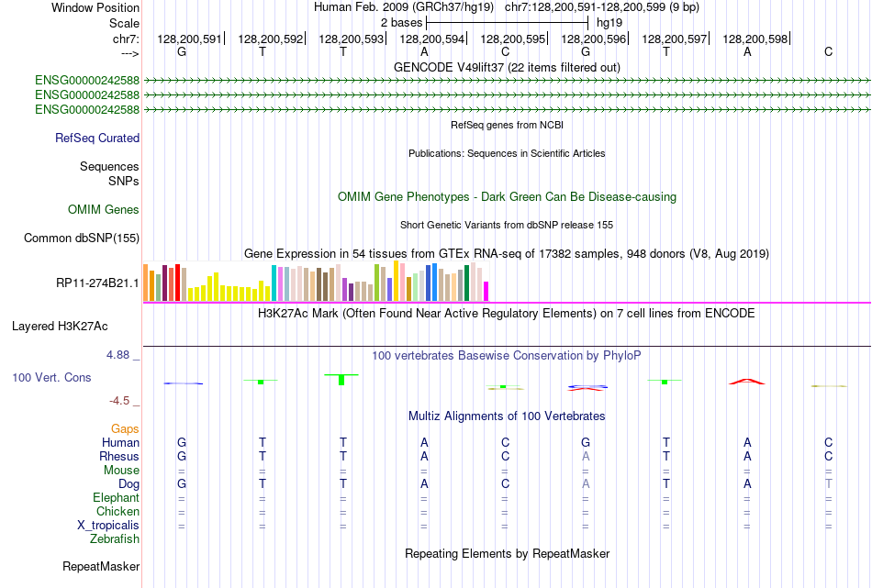
Task: Open the RefSeq Curated track label
Action: click(97, 138)
